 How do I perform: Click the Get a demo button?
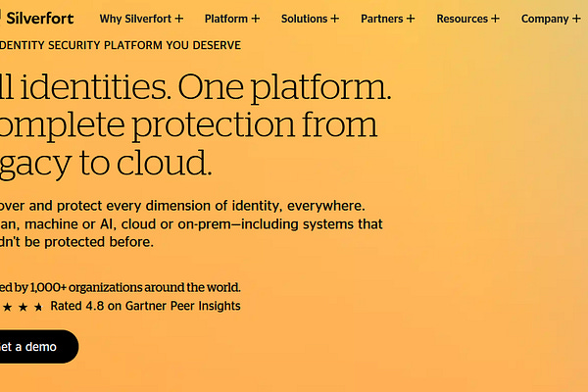[x=39, y=347]
